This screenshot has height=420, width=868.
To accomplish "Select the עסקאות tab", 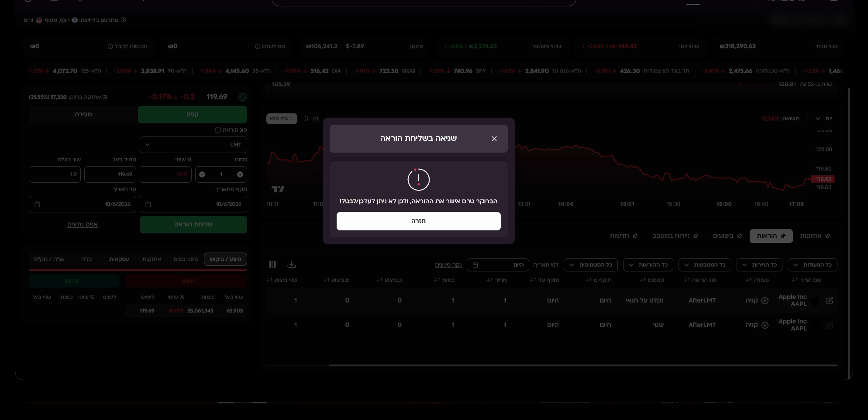I will (119, 259).
